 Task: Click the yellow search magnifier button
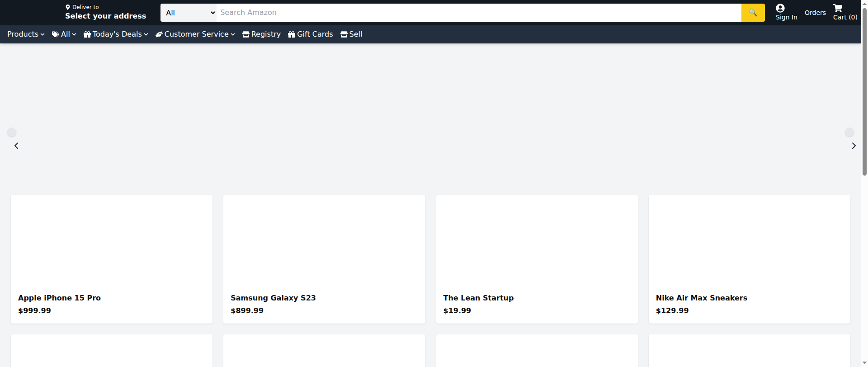[753, 13]
